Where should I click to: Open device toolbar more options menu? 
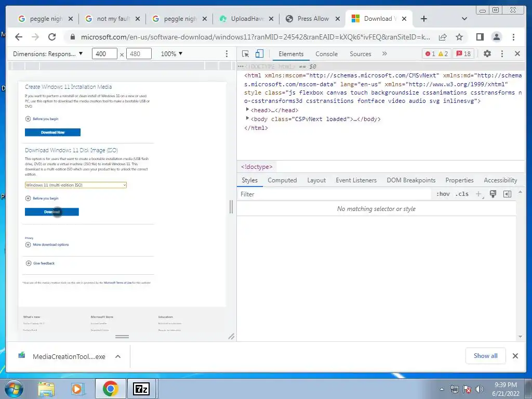pyautogui.click(x=227, y=54)
